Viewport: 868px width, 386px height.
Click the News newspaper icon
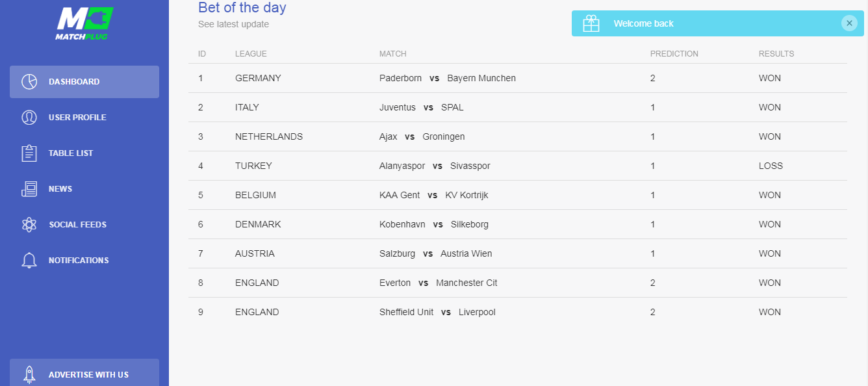(x=29, y=189)
